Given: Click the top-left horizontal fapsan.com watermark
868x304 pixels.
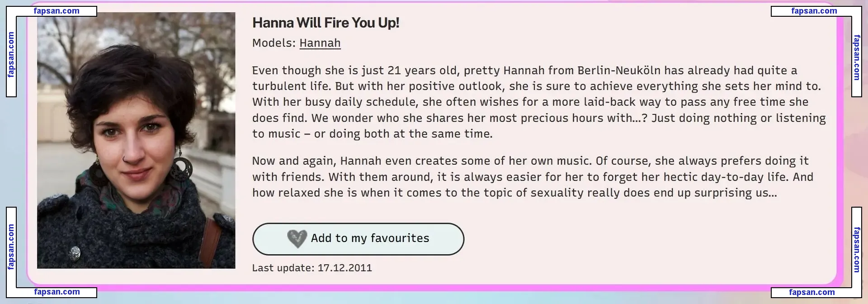Looking at the screenshot, I should coord(57,11).
